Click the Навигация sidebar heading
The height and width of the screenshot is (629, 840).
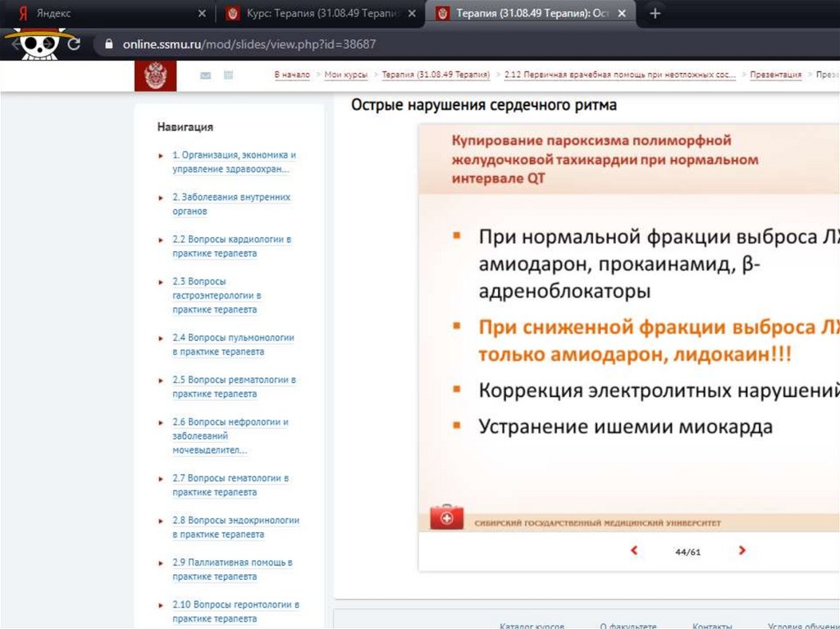click(185, 127)
